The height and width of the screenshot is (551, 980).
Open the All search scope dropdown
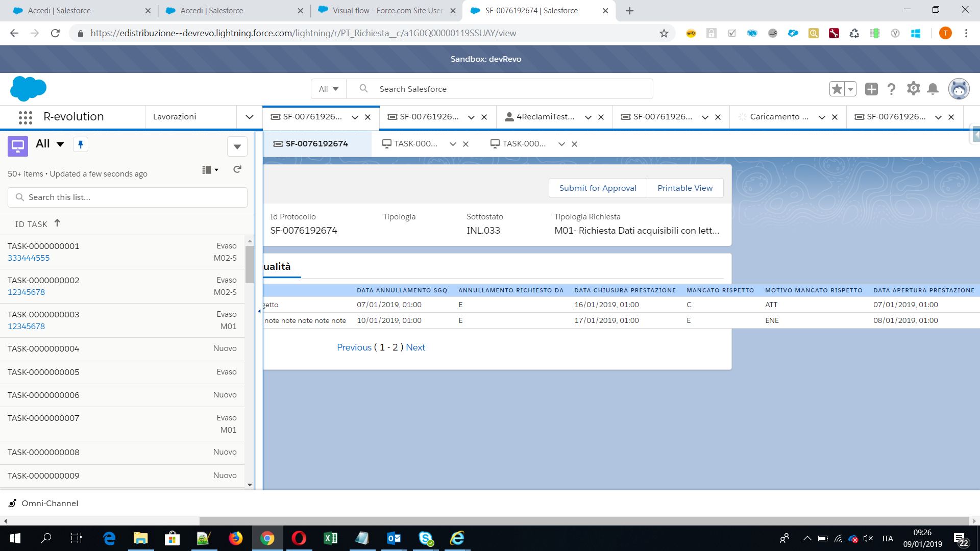click(x=329, y=89)
